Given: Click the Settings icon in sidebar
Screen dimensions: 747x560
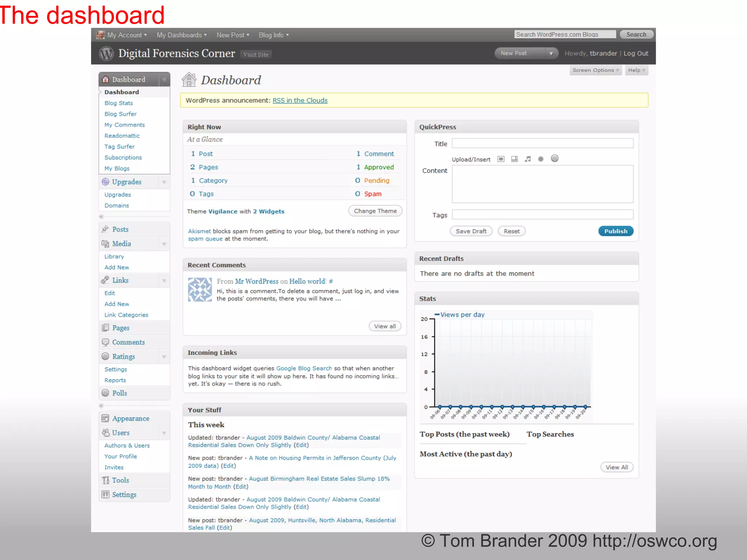Looking at the screenshot, I should [105, 494].
